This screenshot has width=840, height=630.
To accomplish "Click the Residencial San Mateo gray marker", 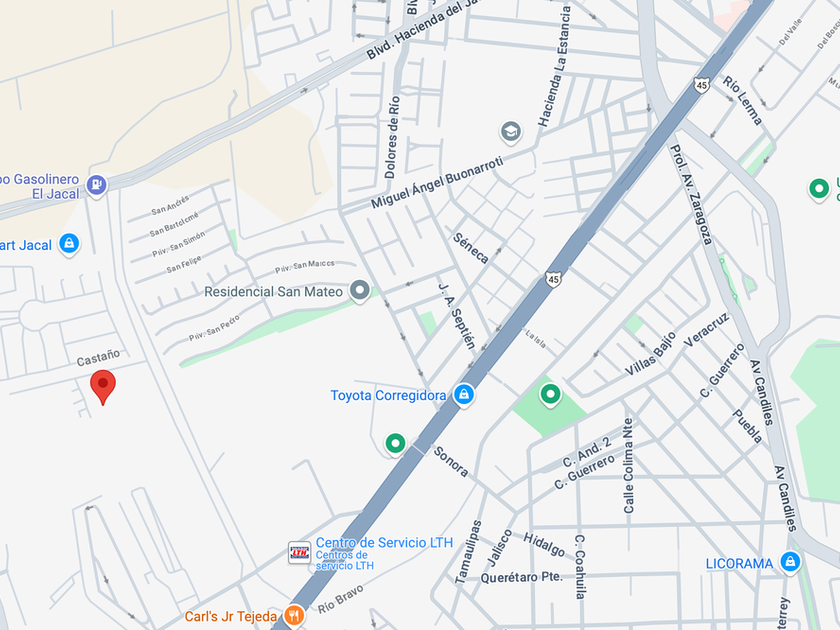I will point(359,290).
